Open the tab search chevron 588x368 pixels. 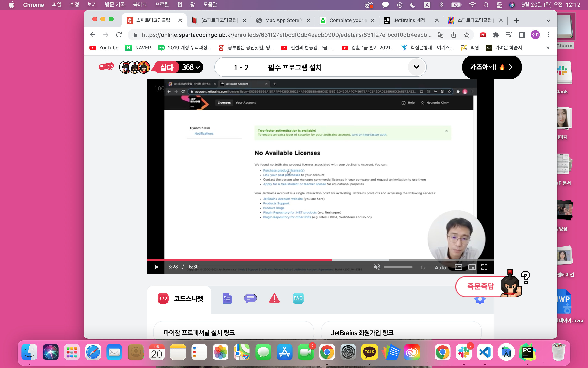pos(548,20)
